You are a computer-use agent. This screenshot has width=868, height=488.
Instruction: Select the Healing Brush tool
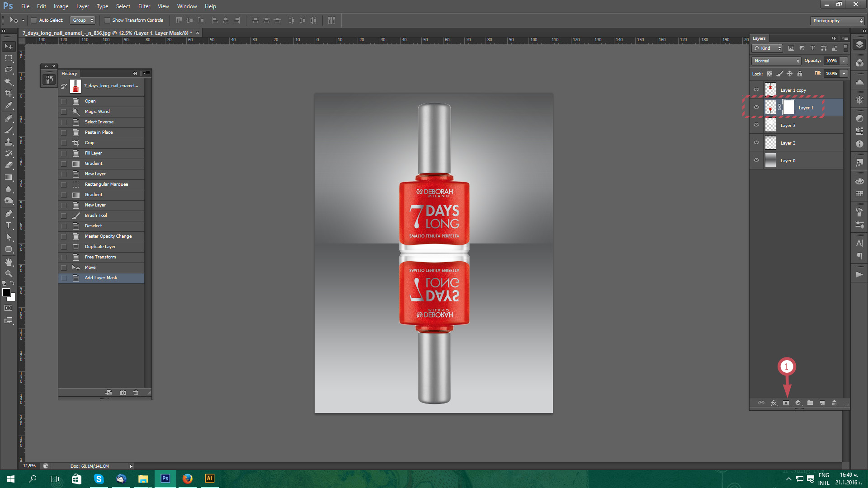[x=9, y=118]
